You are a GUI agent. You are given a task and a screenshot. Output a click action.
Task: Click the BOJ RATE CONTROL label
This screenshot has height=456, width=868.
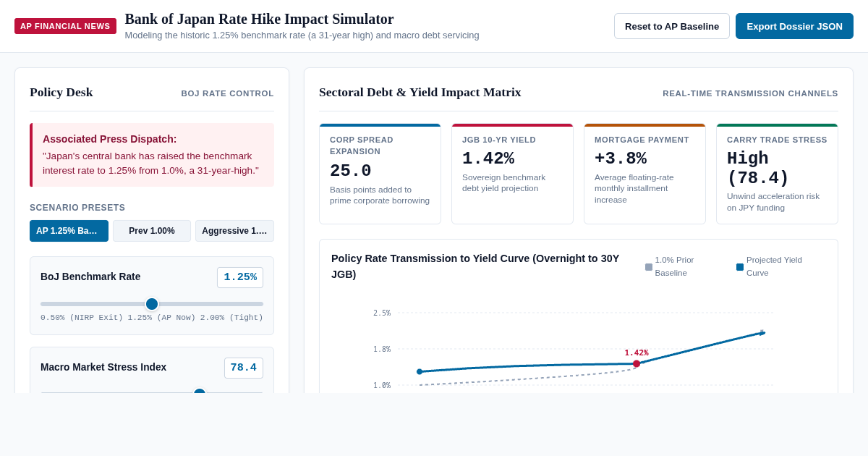[x=227, y=93]
